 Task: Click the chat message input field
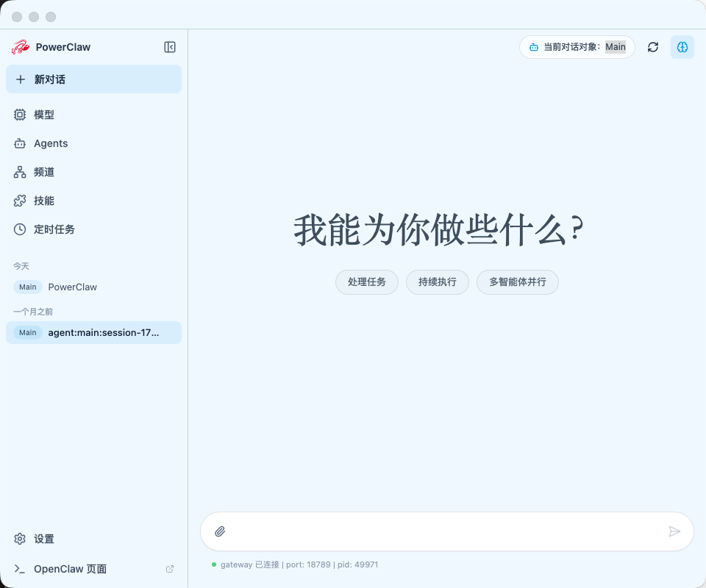click(x=441, y=531)
